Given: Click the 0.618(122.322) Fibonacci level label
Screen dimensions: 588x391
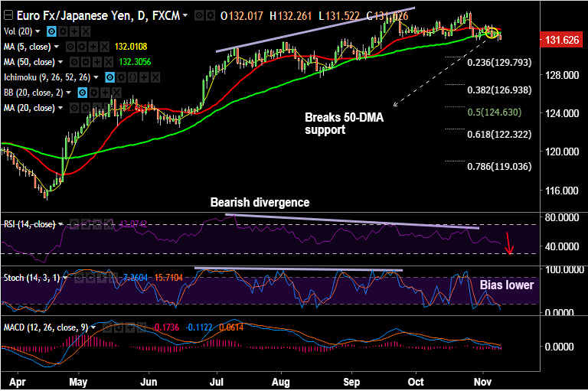Looking at the screenshot, I should pos(499,134).
